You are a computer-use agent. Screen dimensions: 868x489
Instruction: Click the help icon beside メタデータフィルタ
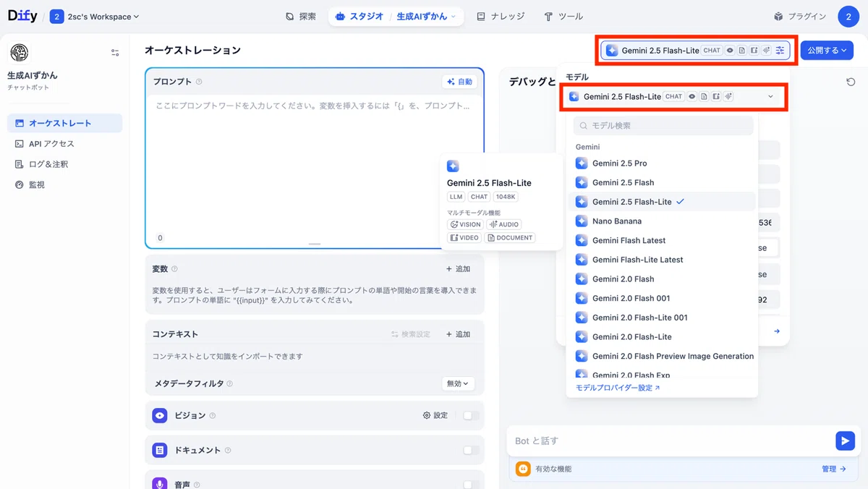click(x=230, y=383)
